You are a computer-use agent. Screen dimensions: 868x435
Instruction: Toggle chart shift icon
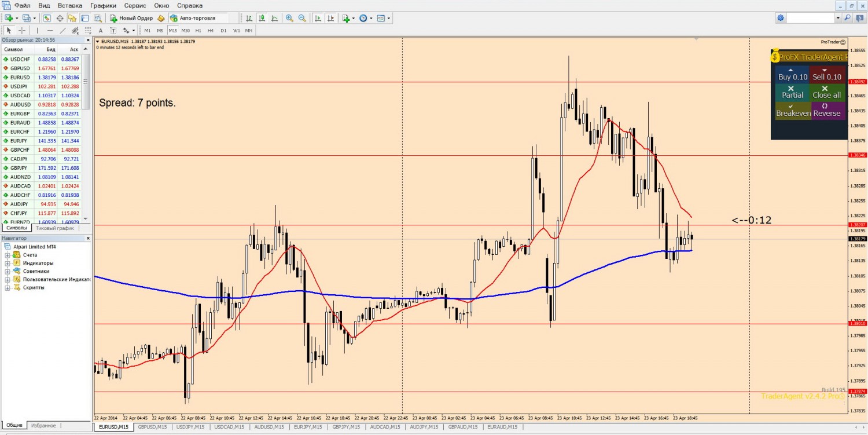(330, 18)
